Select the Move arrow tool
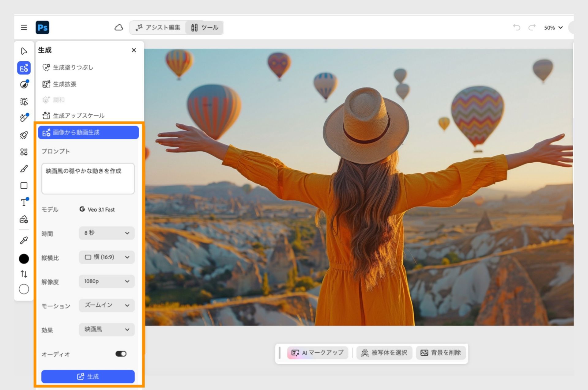The image size is (588, 390). (24, 51)
